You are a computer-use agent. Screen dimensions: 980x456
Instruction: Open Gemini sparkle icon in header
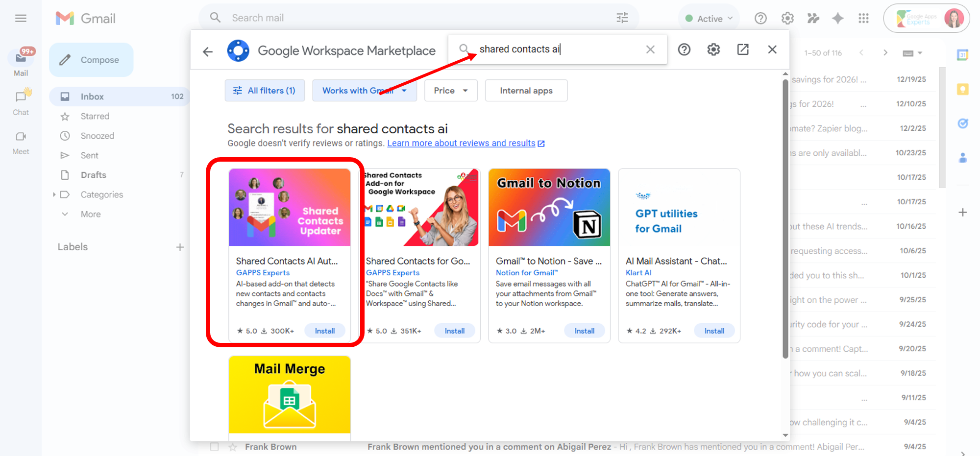tap(838, 18)
